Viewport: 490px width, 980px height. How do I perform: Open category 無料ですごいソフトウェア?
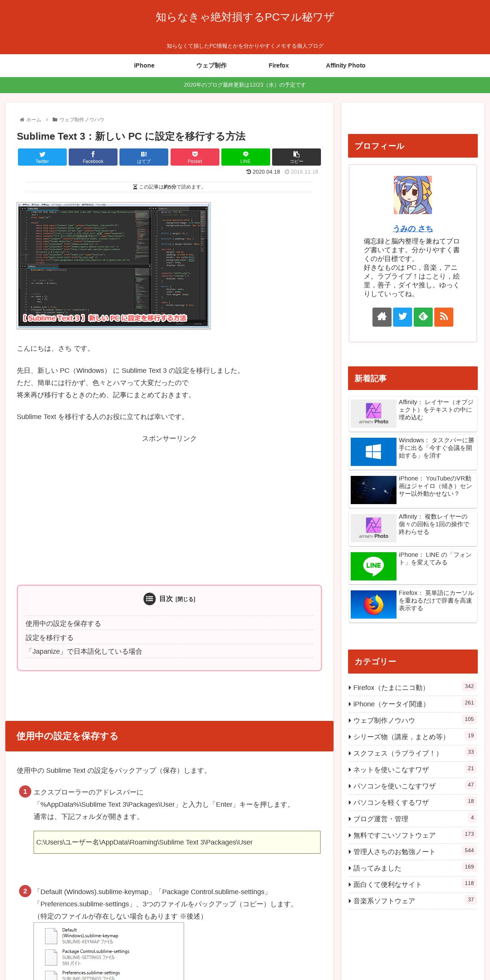pyautogui.click(x=413, y=835)
